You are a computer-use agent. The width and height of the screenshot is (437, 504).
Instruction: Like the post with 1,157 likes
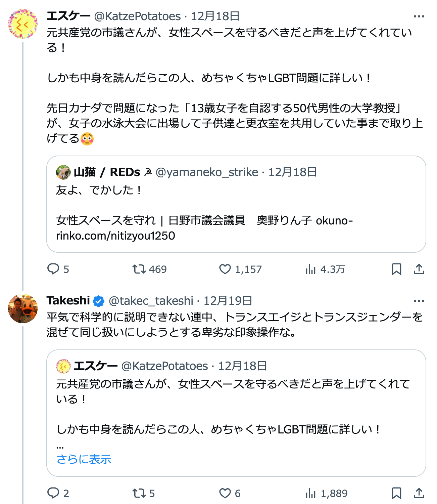[225, 269]
